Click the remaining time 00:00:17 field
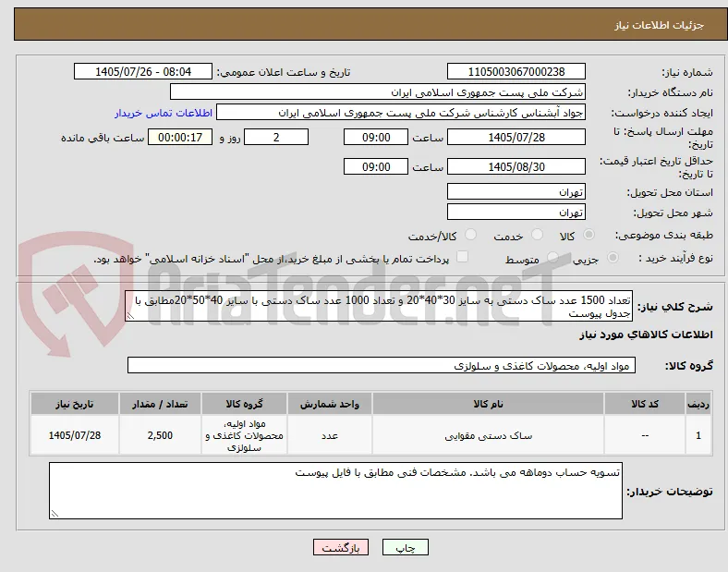This screenshot has width=728, height=572. point(180,138)
